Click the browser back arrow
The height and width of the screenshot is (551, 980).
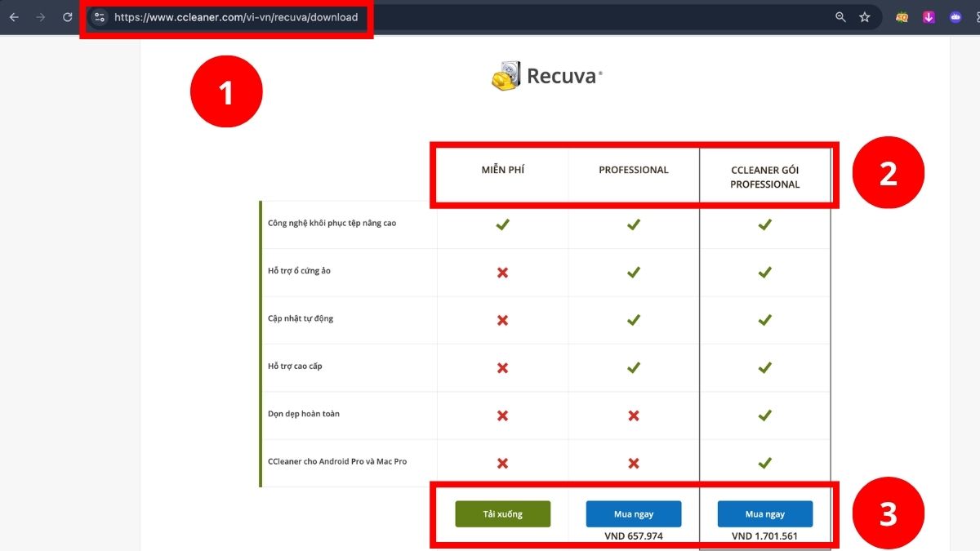pos(14,17)
